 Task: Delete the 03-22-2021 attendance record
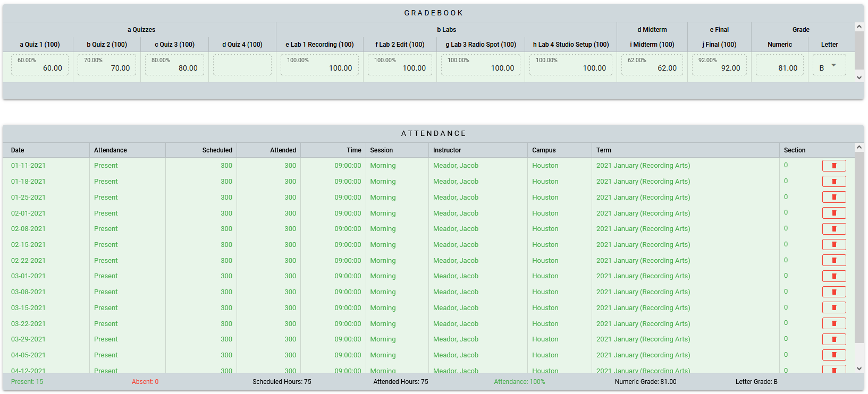[x=833, y=323]
